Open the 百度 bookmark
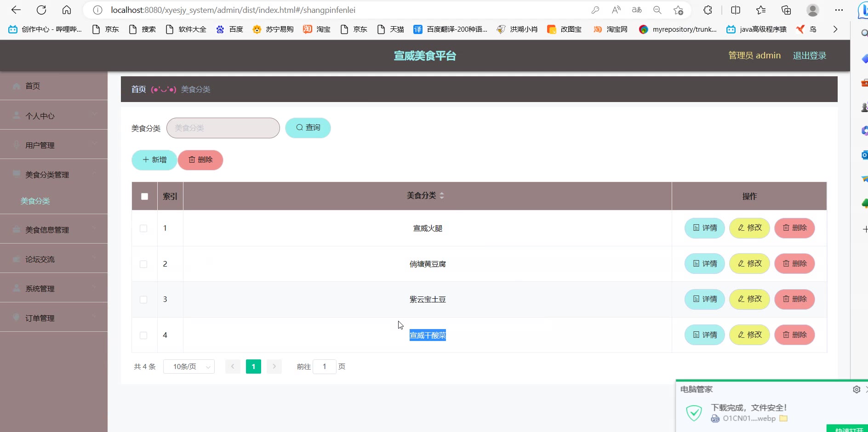 coord(229,29)
